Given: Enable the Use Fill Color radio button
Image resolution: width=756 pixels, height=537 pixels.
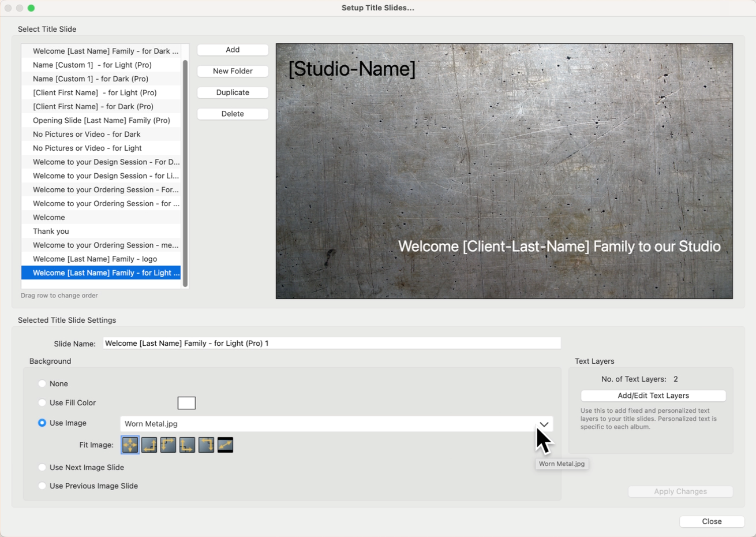Looking at the screenshot, I should click(x=42, y=402).
